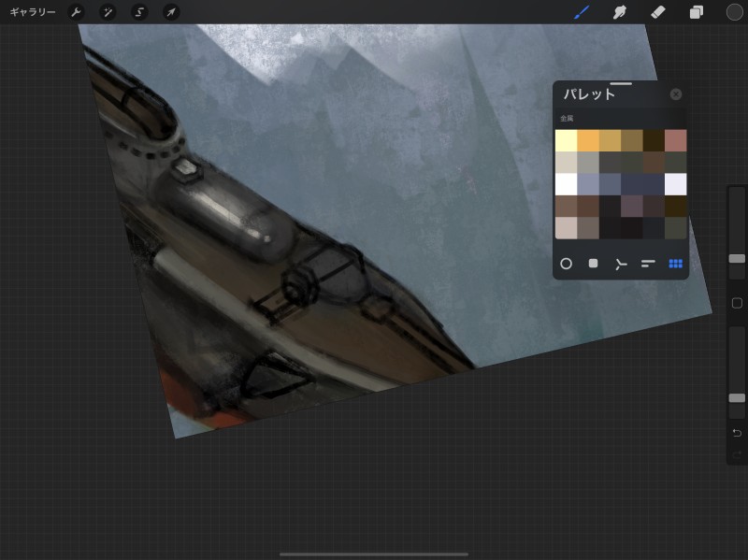Activate the S-shaped Selection tool
The width and height of the screenshot is (748, 560).
(139, 12)
